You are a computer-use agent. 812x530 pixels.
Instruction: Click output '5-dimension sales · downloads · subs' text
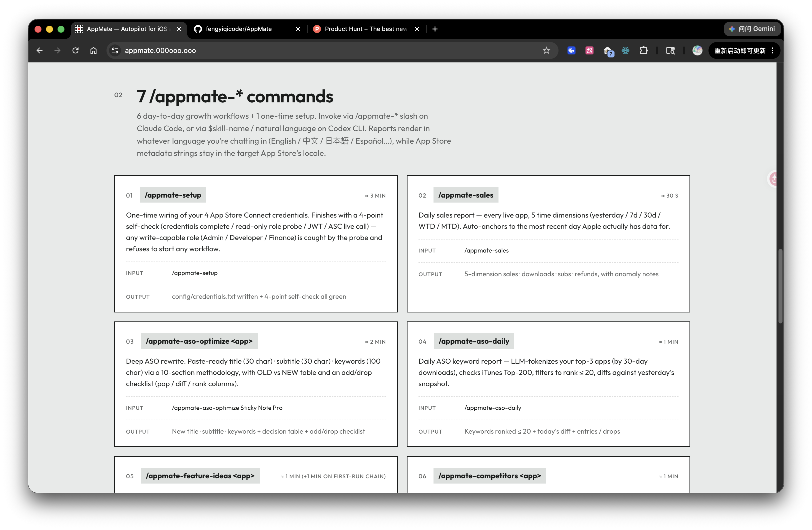(561, 274)
